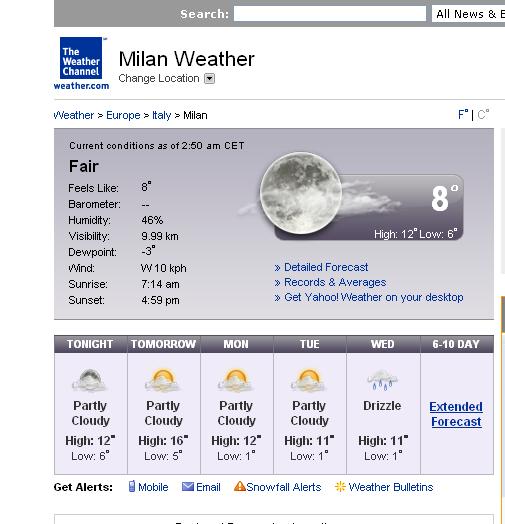Open the Extended Forecast link
The image size is (505, 524).
click(x=456, y=414)
